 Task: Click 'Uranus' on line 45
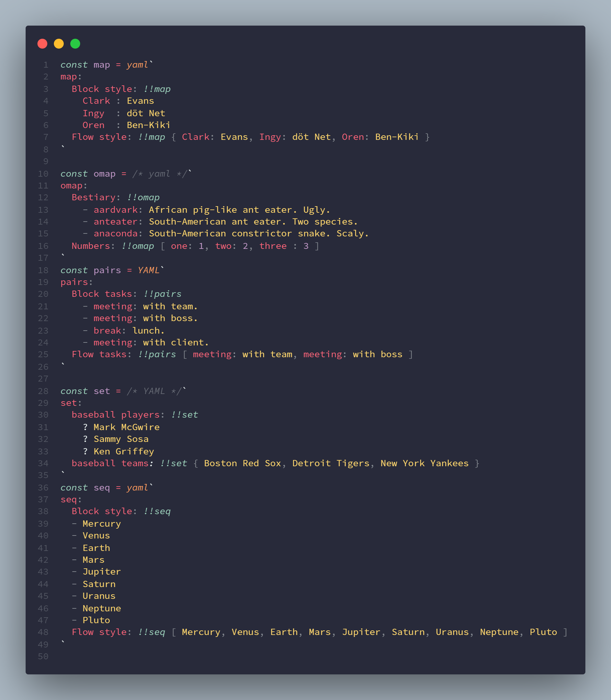pos(99,596)
